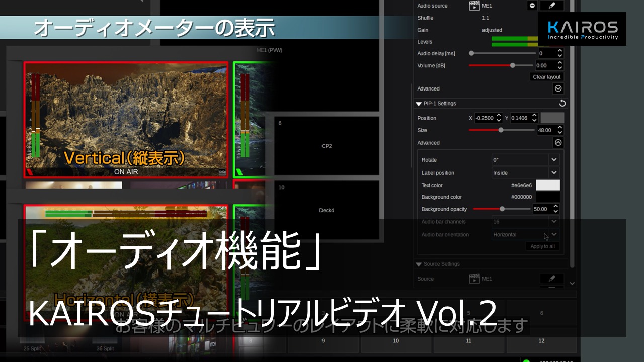Collapse the PIP-1 Settings section triangle
Viewport: 644px width, 362px height.
point(419,104)
